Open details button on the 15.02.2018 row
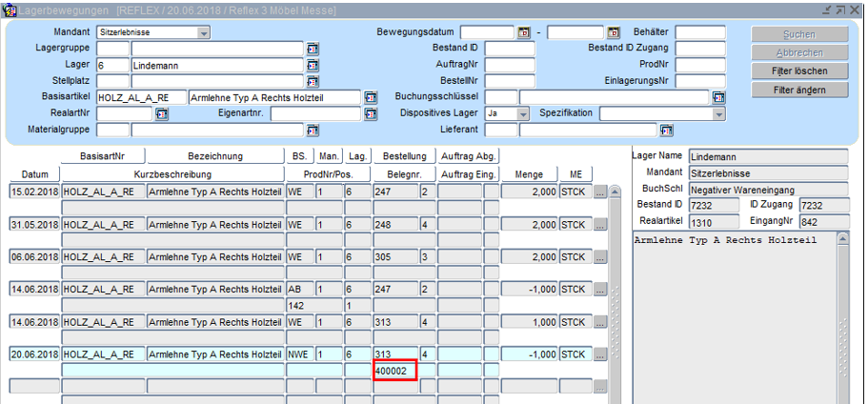868x404 pixels. [599, 192]
